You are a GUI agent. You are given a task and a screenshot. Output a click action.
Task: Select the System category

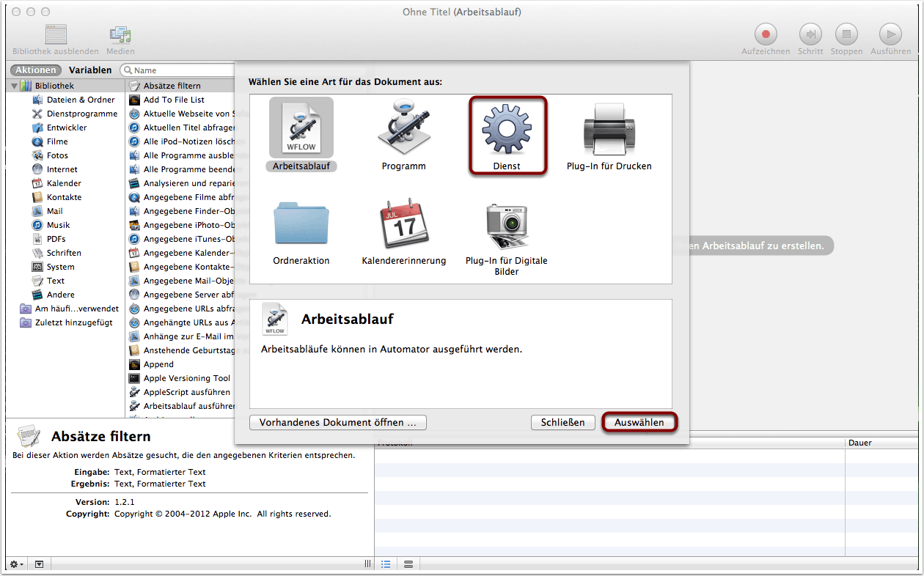pos(60,267)
